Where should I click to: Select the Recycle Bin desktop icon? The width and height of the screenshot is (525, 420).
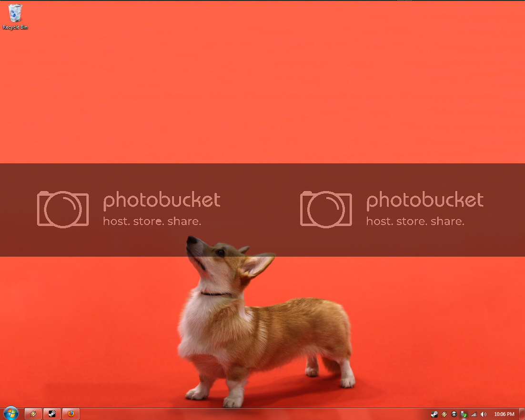tap(15, 13)
